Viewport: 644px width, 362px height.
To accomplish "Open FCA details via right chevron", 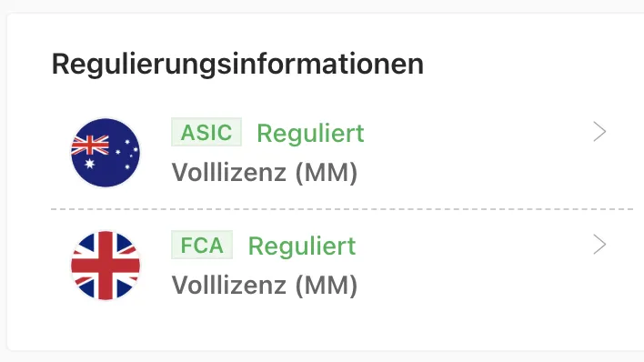I will click(x=599, y=245).
